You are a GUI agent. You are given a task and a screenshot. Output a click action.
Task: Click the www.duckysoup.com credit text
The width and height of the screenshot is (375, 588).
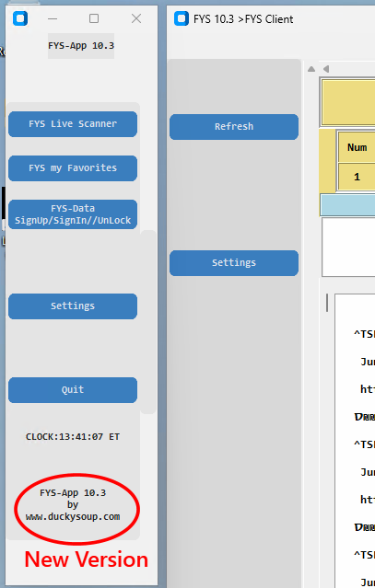[73, 517]
